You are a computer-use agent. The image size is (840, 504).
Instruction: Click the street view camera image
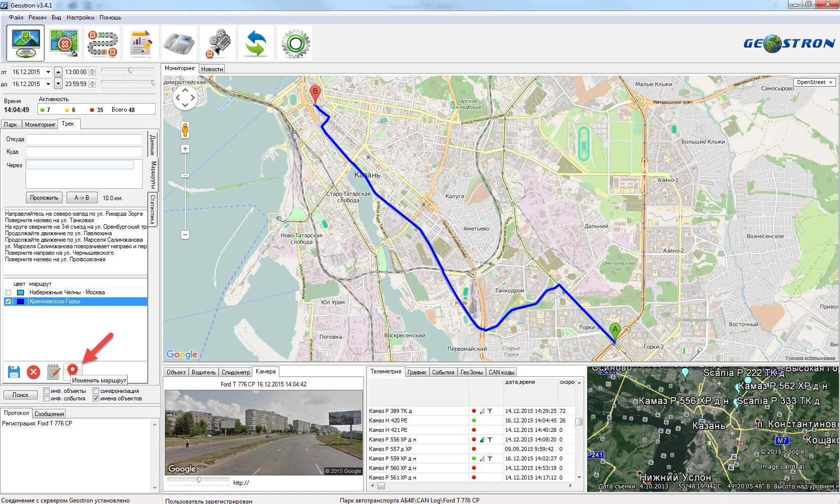[x=263, y=433]
